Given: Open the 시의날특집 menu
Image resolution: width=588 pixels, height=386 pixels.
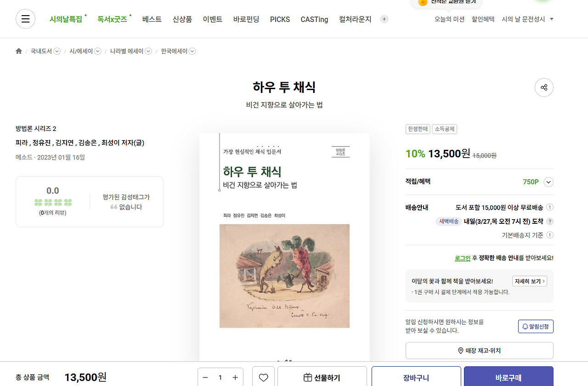Looking at the screenshot, I should point(66,19).
